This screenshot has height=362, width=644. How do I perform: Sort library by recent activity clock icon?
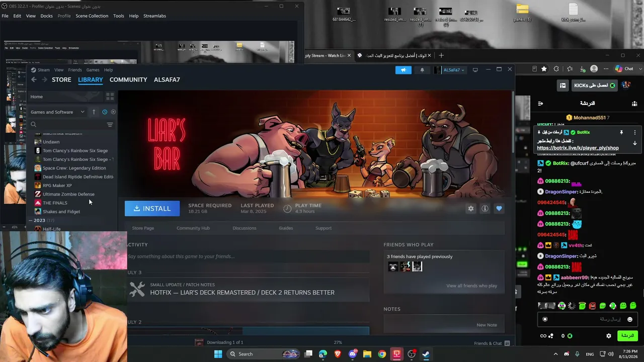[x=105, y=112]
